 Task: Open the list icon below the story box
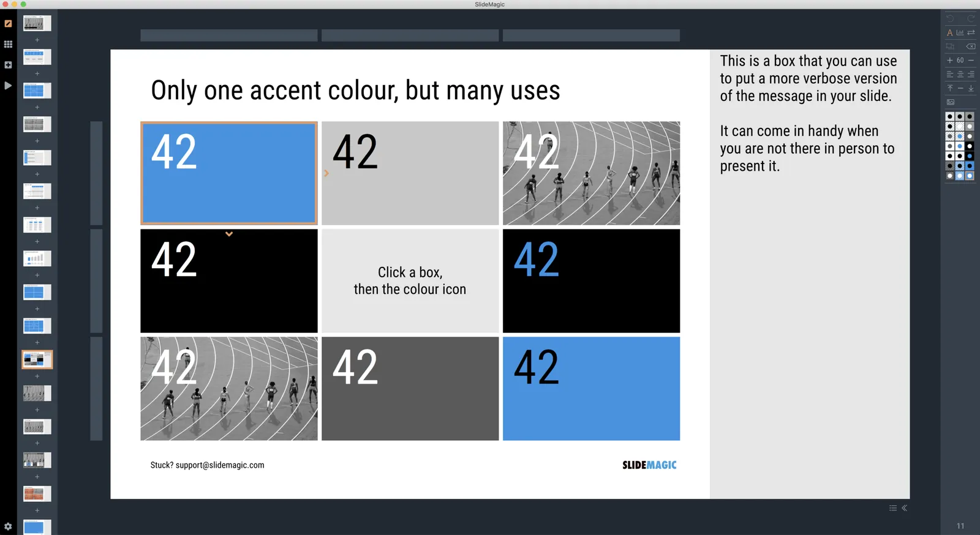click(x=893, y=508)
